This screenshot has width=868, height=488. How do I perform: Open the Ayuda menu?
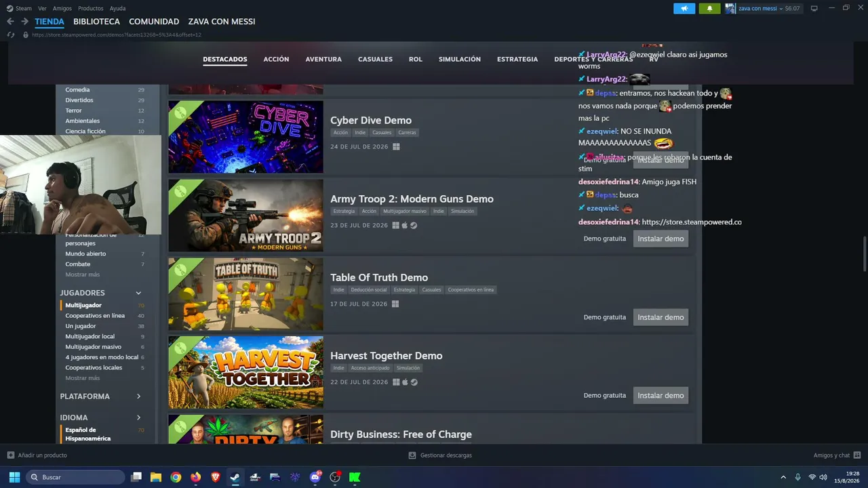117,8
